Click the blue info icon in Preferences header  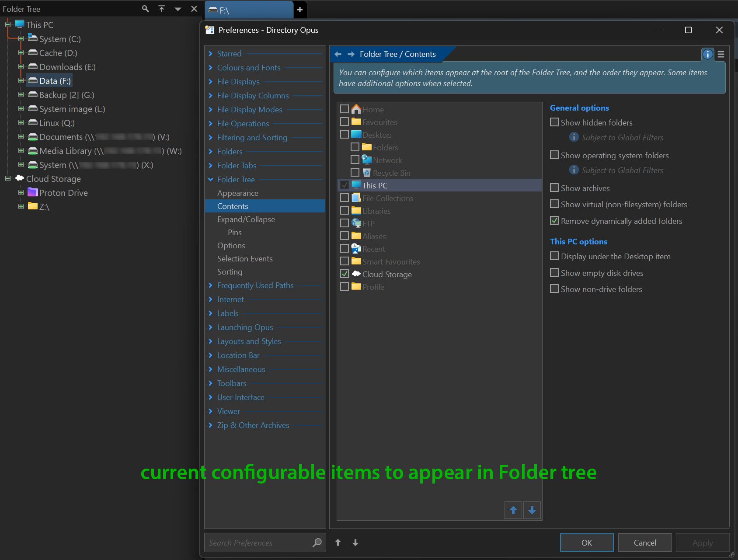pyautogui.click(x=707, y=54)
